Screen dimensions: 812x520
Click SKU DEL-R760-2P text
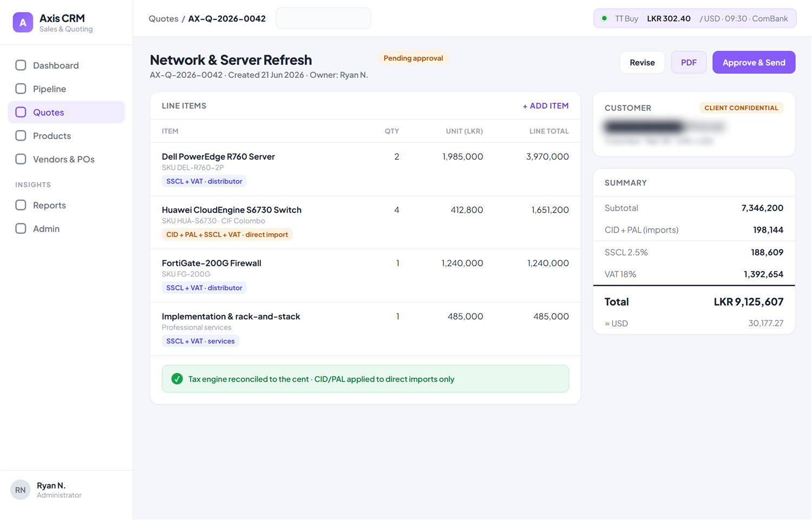pos(193,168)
